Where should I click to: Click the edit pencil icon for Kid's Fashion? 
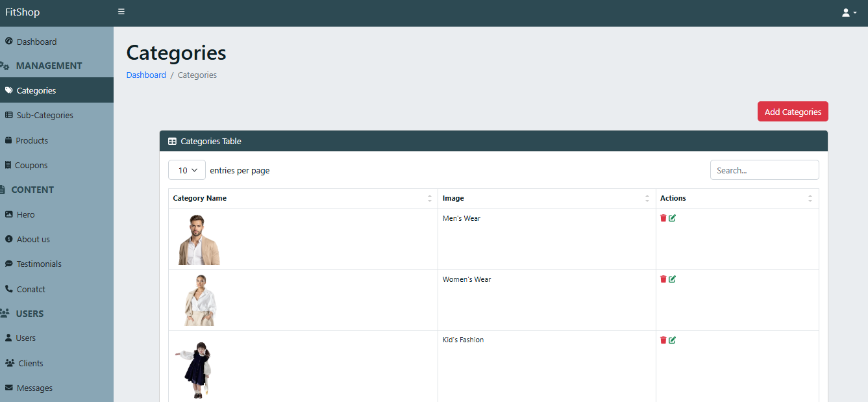(x=673, y=340)
